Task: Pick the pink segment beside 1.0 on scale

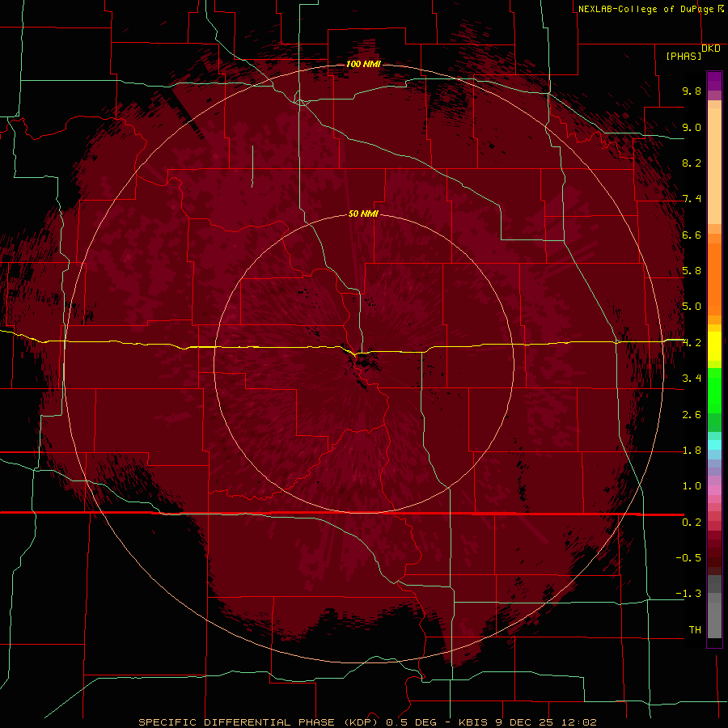Action: [x=714, y=490]
